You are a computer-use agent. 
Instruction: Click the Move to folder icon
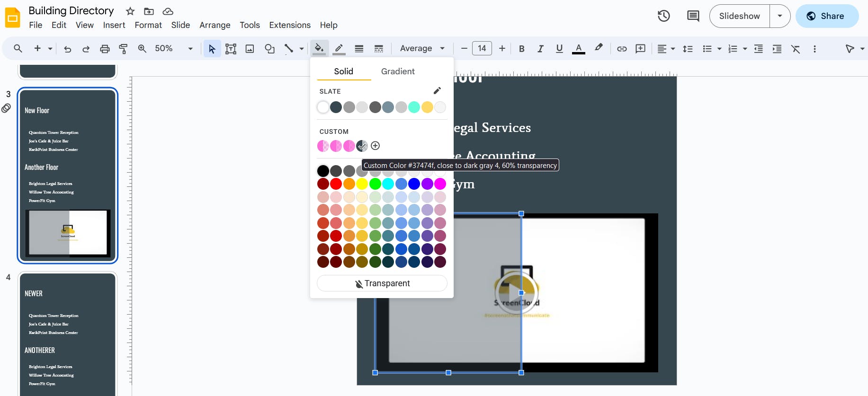pos(149,11)
